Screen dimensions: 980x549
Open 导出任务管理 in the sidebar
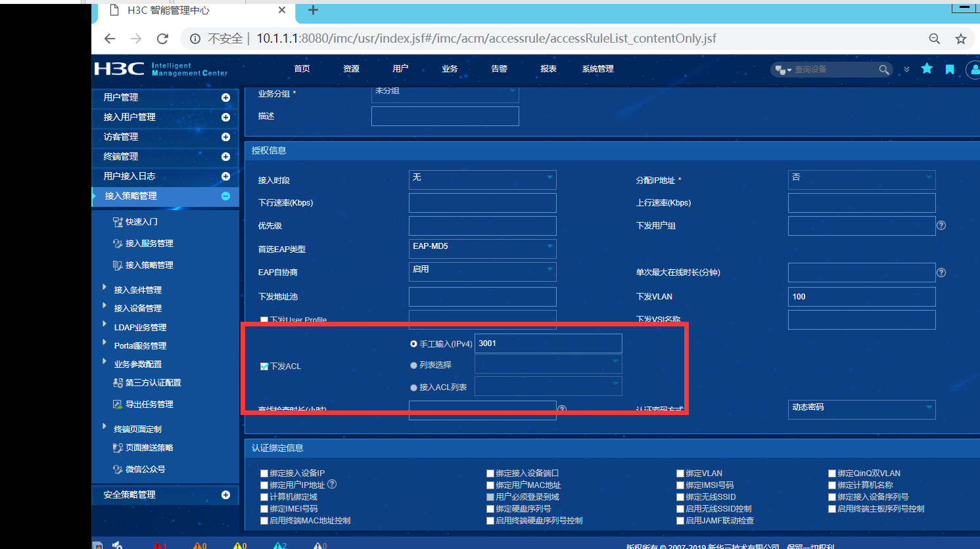pos(149,405)
